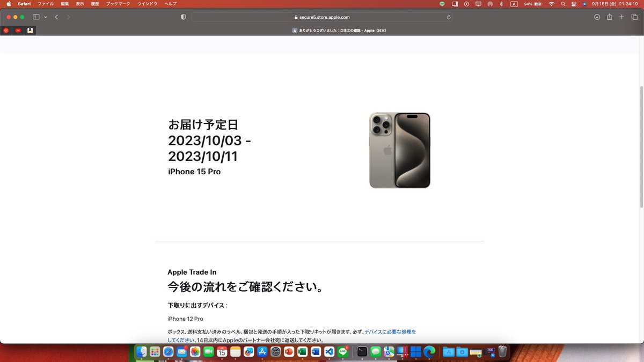Open Freeform from the Dock
The height and width of the screenshot is (362, 644).
point(249,352)
